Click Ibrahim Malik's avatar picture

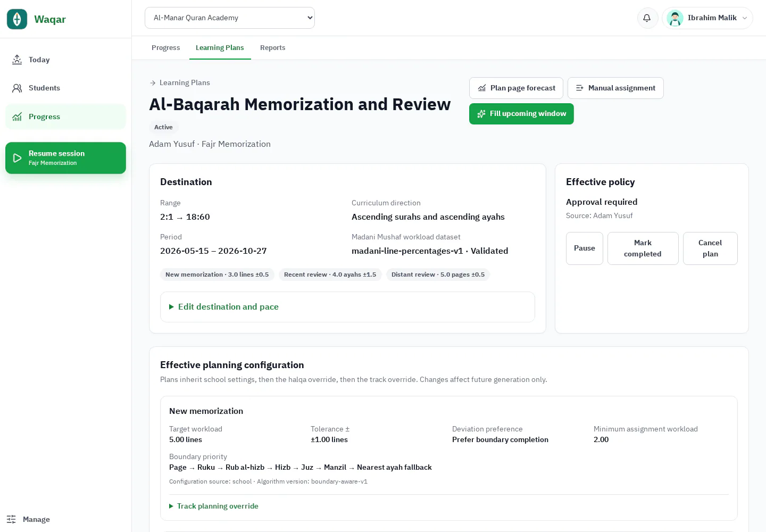point(675,18)
